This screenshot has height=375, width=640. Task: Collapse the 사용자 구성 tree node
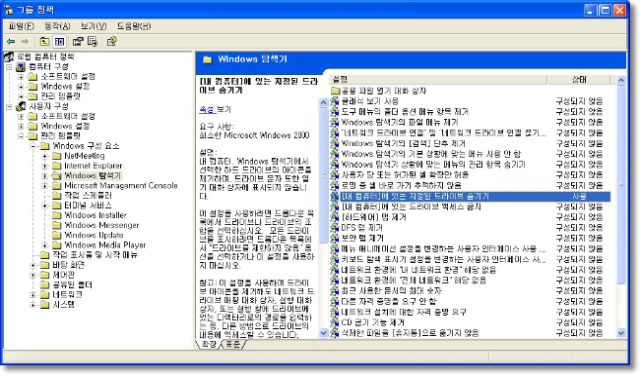click(9, 107)
